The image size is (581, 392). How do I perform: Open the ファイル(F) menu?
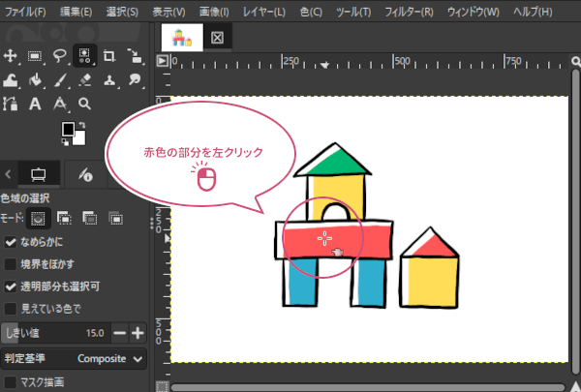(x=25, y=12)
